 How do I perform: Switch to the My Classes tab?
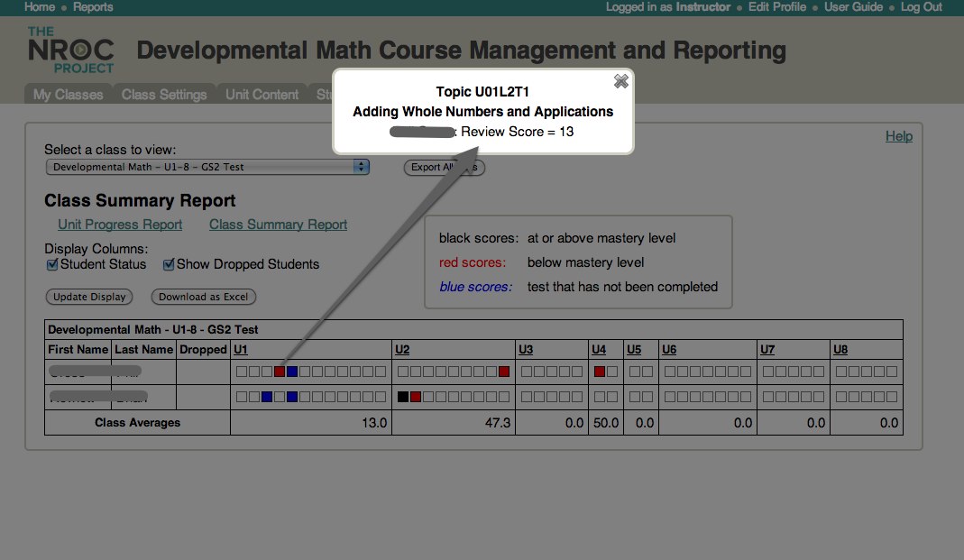click(69, 94)
